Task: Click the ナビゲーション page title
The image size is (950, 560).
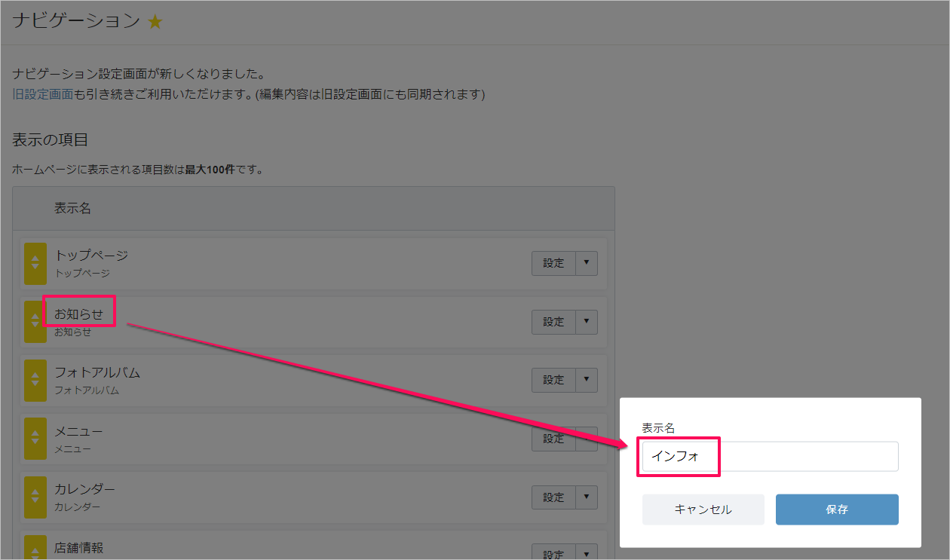Action: tap(76, 21)
